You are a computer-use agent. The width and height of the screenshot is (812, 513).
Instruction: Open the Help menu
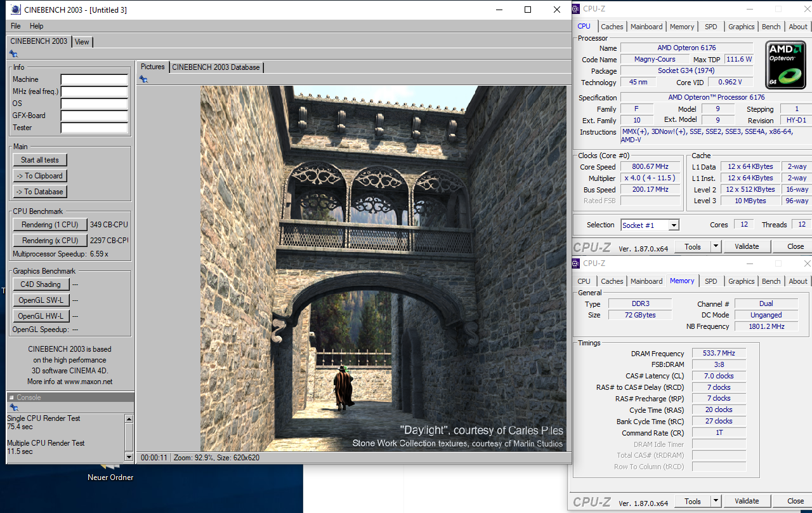tap(37, 26)
